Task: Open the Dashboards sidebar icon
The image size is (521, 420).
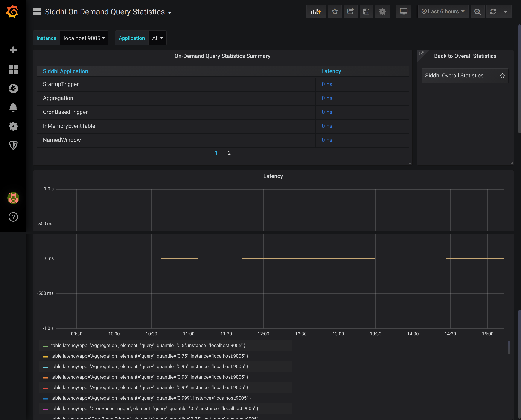Action: click(x=13, y=70)
